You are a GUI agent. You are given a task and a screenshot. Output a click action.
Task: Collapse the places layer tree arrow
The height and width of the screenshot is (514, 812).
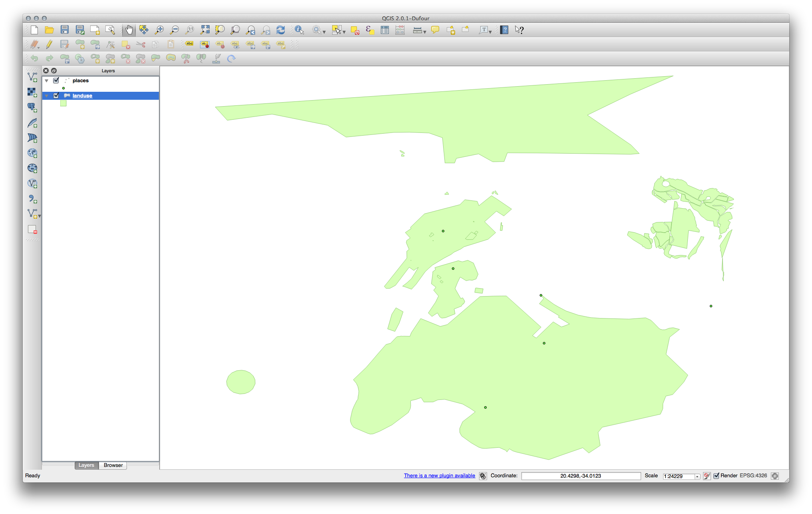pyautogui.click(x=47, y=81)
